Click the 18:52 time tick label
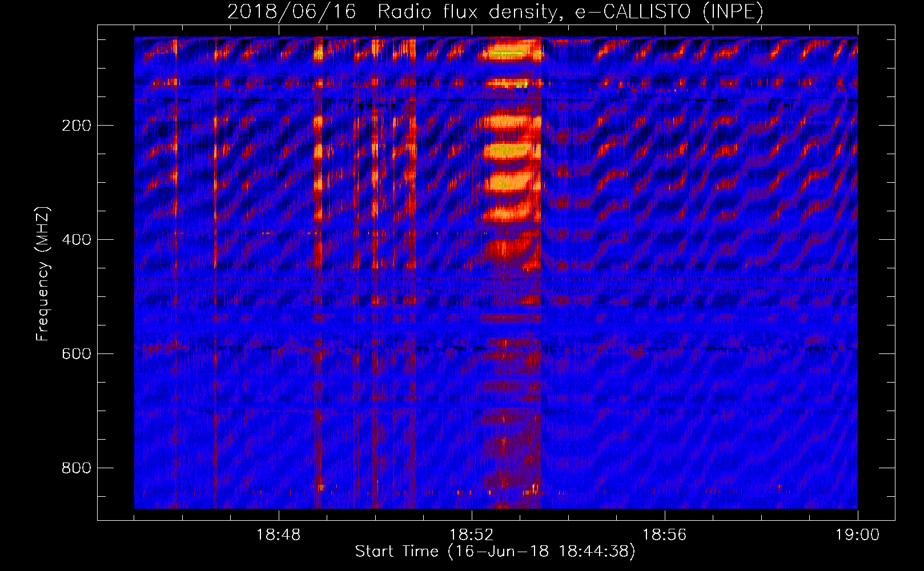The width and height of the screenshot is (924, 571). (472, 535)
